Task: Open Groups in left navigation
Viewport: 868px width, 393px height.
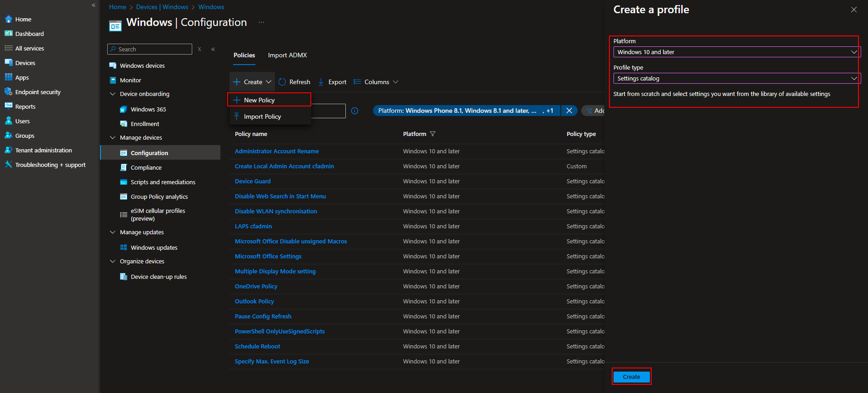Action: pyautogui.click(x=25, y=136)
